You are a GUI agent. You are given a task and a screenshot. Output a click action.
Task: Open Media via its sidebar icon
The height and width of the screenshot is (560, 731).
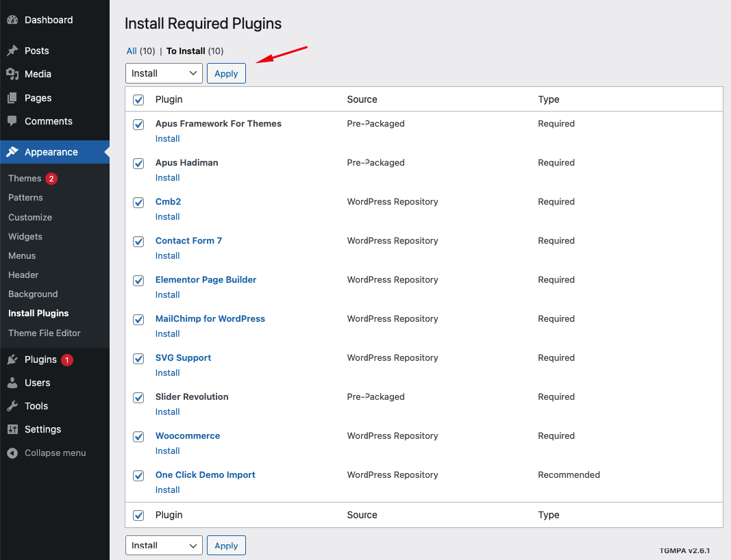[12, 74]
